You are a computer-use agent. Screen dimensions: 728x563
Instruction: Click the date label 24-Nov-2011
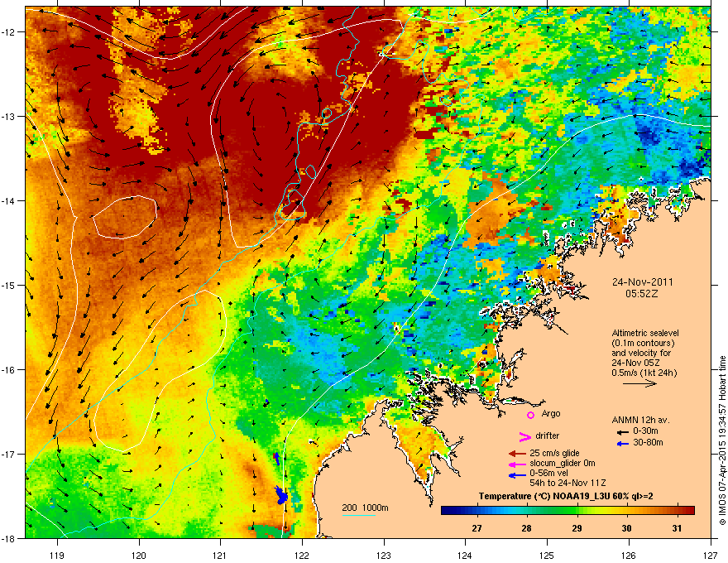pyautogui.click(x=642, y=282)
